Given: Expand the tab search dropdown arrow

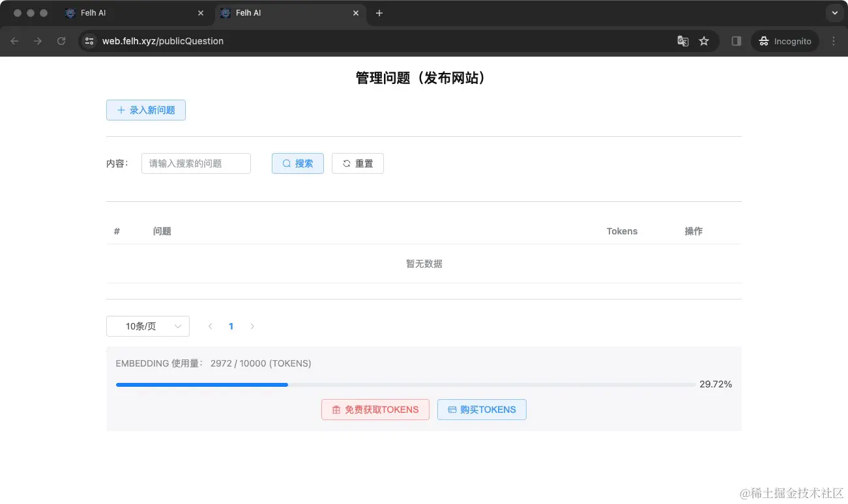Looking at the screenshot, I should click(x=834, y=13).
